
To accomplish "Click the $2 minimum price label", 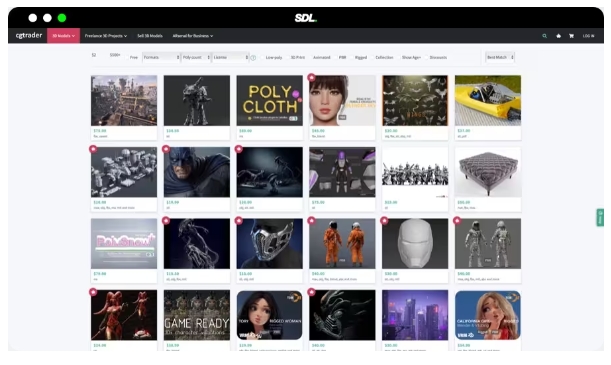I will tap(94, 55).
